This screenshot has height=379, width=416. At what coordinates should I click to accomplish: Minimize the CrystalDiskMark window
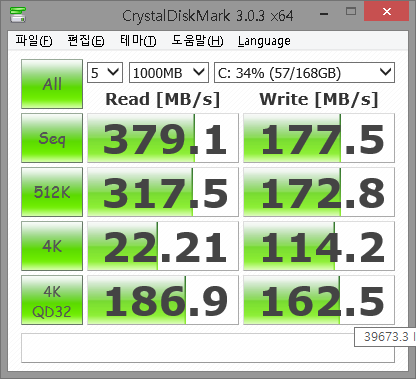[324, 13]
